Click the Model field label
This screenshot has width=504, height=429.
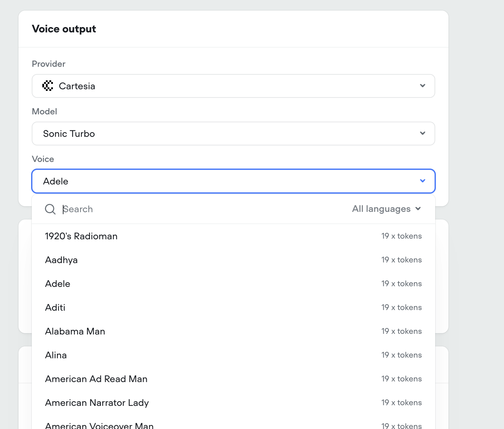(x=44, y=111)
